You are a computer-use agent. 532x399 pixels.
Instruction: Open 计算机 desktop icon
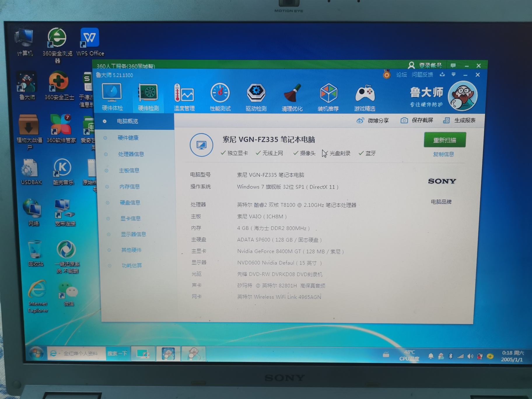(x=24, y=42)
